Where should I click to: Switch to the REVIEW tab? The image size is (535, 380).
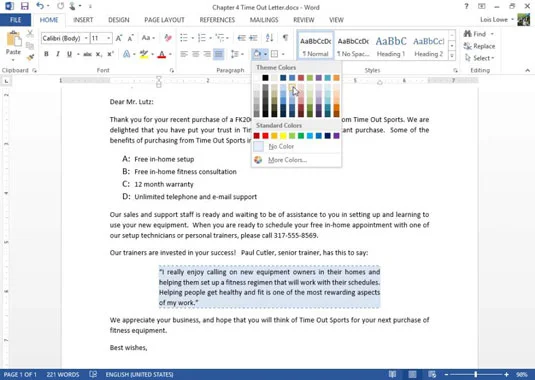point(303,20)
